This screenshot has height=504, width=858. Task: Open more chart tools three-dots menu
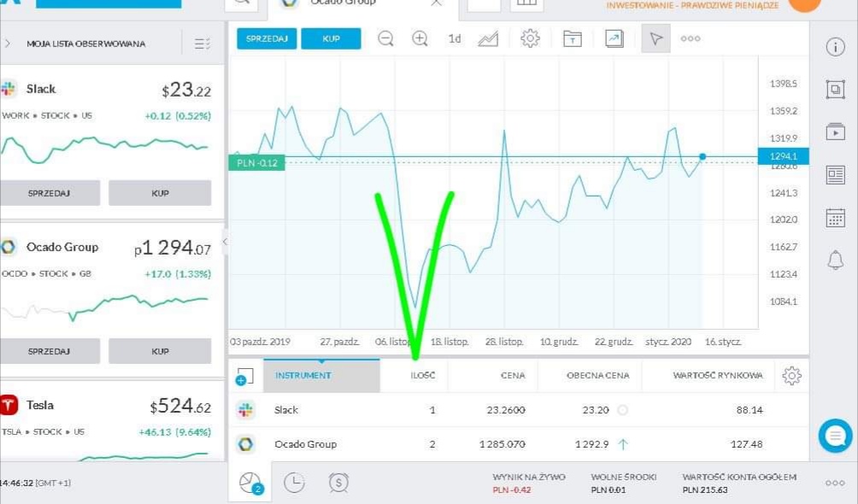point(691,38)
